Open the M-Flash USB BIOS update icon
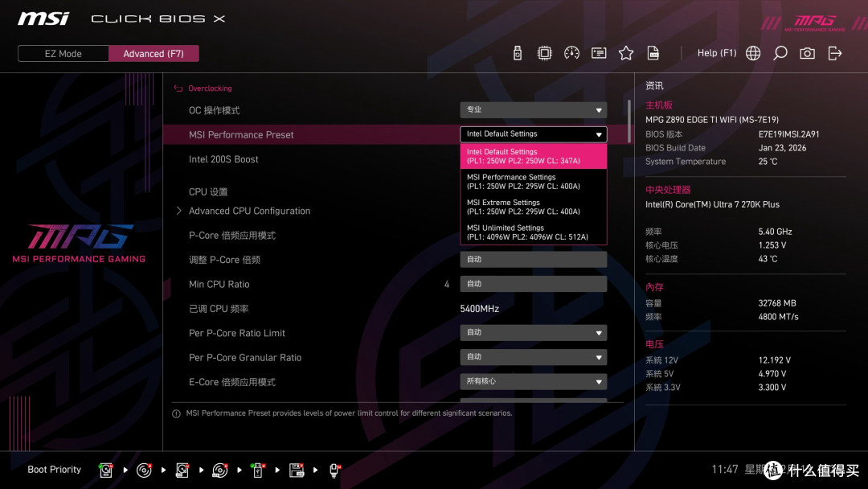This screenshot has height=489, width=868. 517,53
